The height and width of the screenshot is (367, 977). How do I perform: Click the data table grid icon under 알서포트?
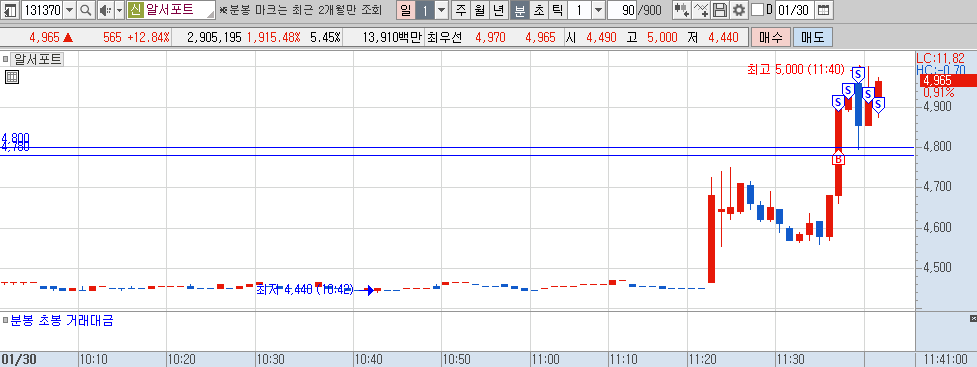point(11,77)
